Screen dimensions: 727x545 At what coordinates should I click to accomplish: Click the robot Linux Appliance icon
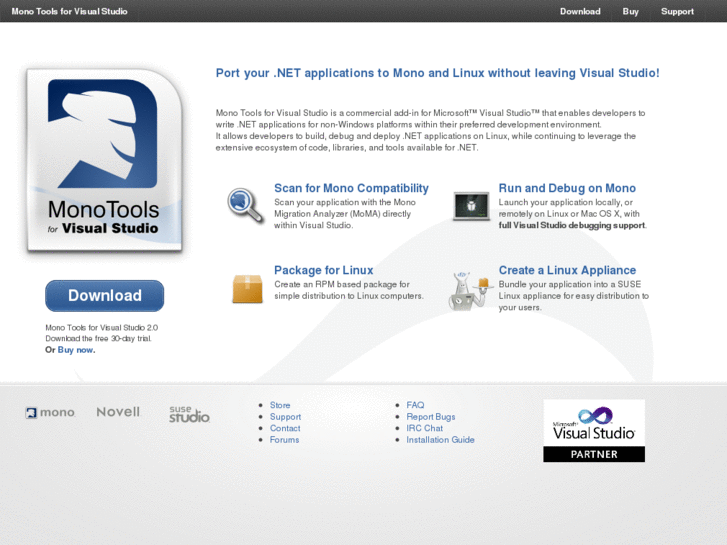pyautogui.click(x=470, y=291)
